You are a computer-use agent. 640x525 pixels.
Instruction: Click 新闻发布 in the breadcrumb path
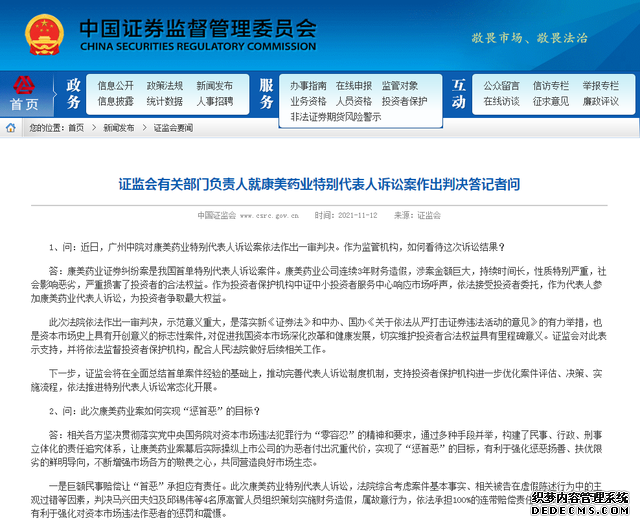pyautogui.click(x=118, y=128)
